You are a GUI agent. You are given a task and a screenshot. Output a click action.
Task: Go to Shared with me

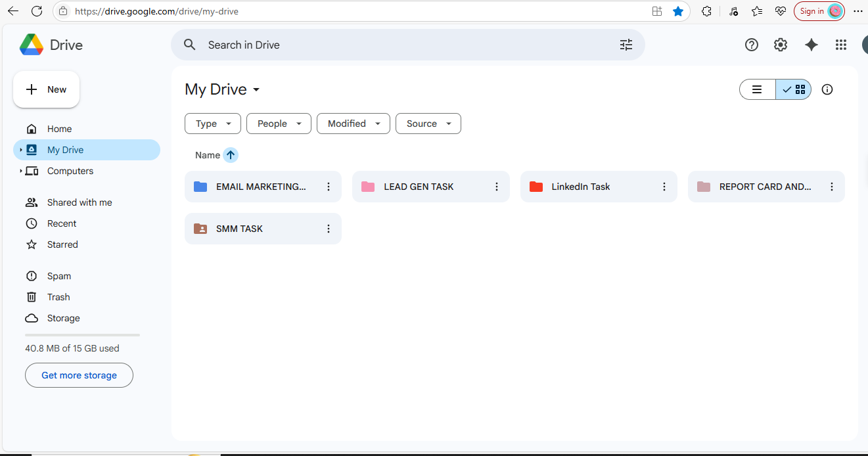[x=79, y=202]
